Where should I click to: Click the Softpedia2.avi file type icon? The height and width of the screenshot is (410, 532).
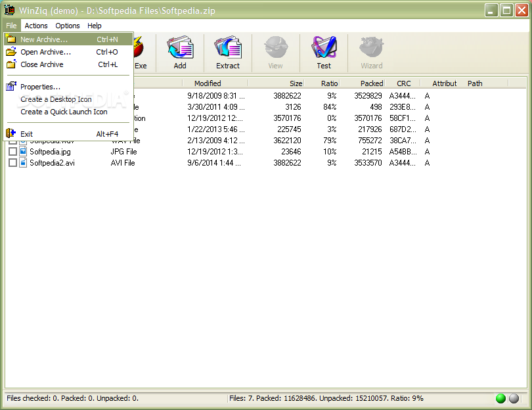point(23,162)
